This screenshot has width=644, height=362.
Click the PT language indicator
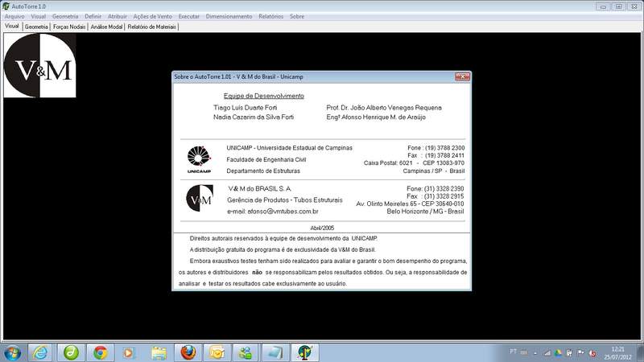tap(513, 352)
